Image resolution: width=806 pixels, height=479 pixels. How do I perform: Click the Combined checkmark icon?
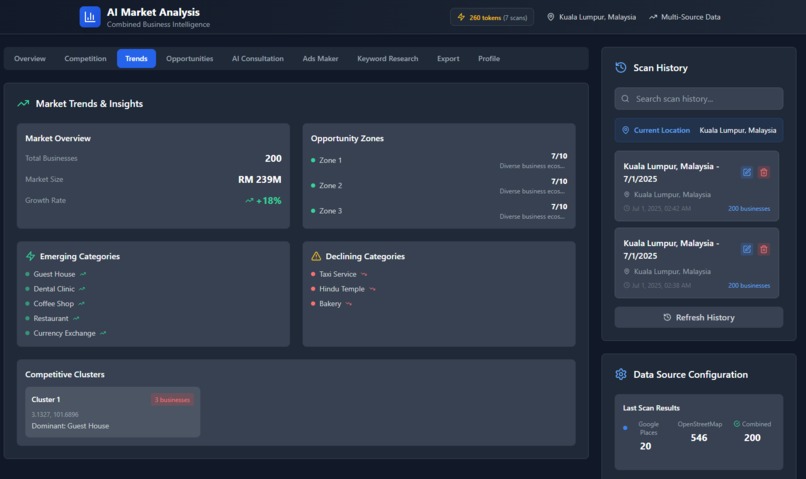click(x=737, y=423)
